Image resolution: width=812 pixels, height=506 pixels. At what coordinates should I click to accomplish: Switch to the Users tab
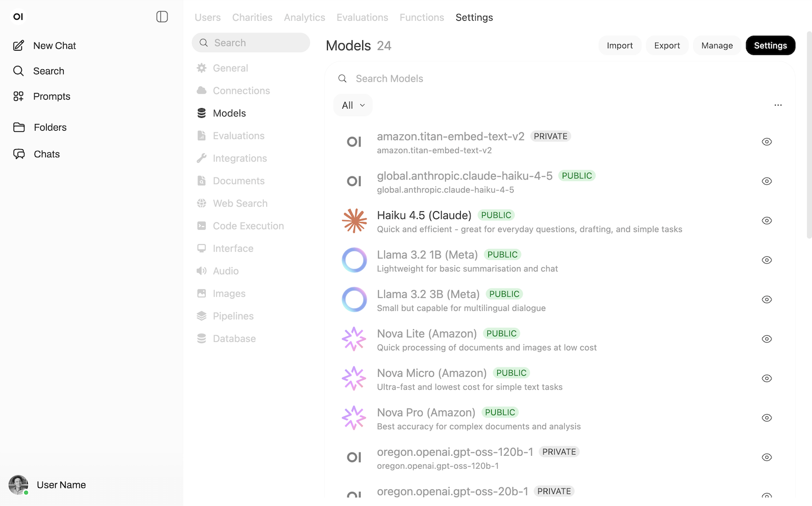tap(208, 17)
